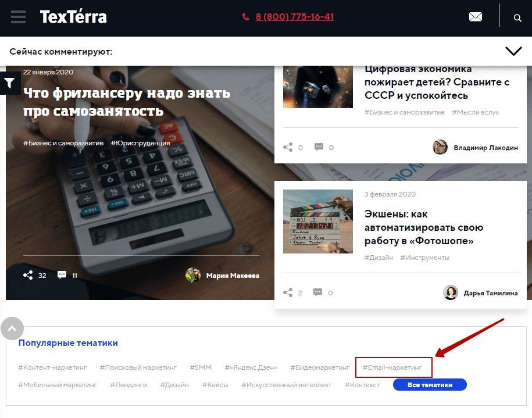Click the TexTerra logo
Image resolution: width=532 pixels, height=418 pixels.
[x=73, y=17]
